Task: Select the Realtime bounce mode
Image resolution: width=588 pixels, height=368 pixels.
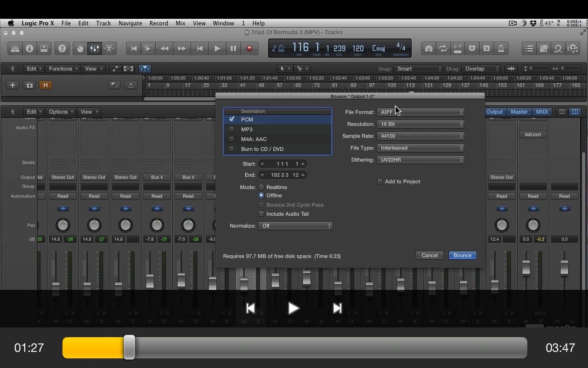Action: click(x=261, y=187)
